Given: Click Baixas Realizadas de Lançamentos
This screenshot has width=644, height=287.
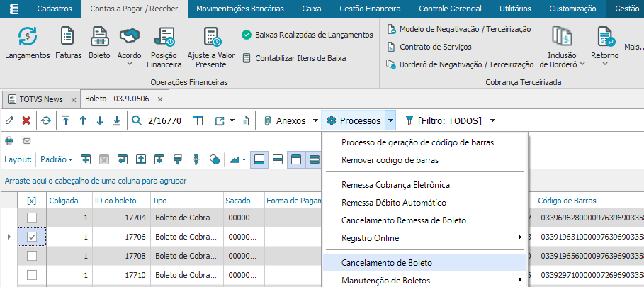Looking at the screenshot, I should pos(313,35).
